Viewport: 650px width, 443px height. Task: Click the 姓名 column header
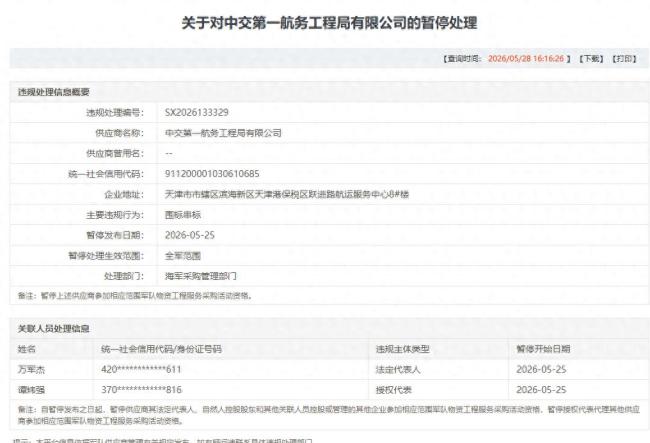(27, 349)
